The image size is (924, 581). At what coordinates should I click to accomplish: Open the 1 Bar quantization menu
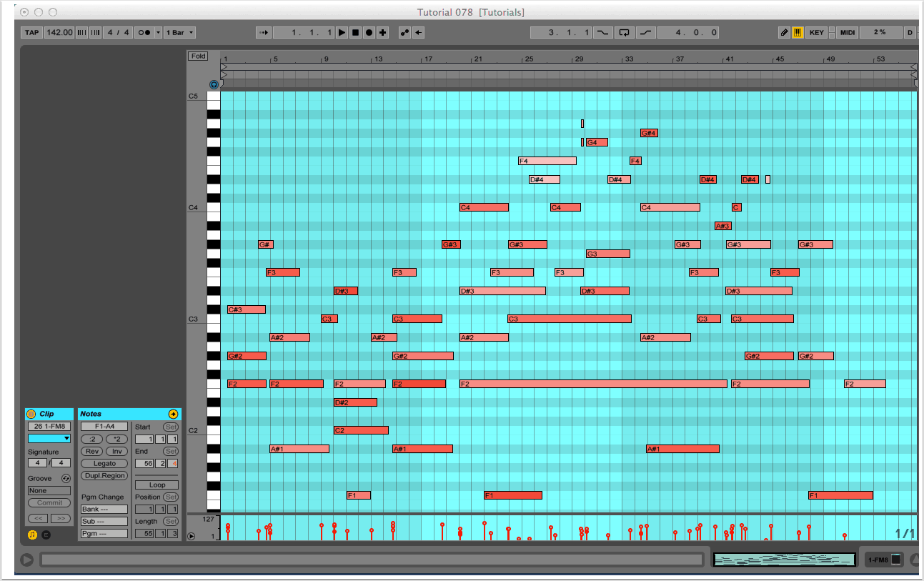pos(179,32)
